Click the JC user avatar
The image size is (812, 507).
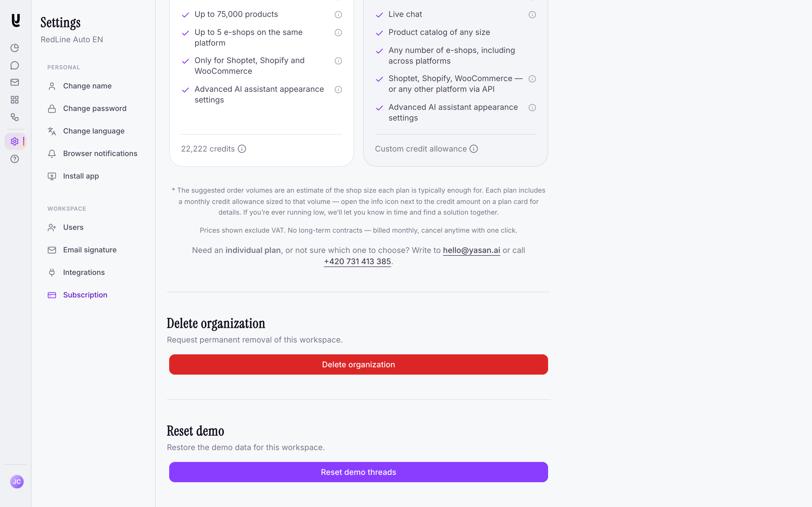tap(17, 482)
